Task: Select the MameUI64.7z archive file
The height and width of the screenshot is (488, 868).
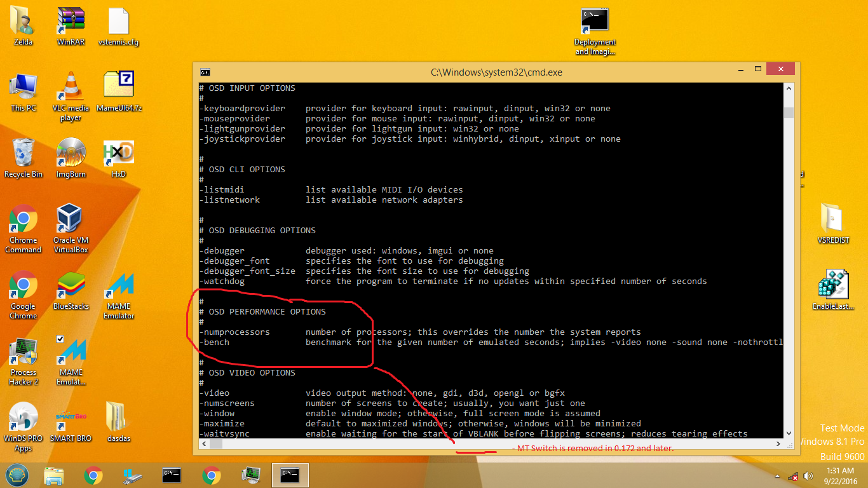Action: coord(119,88)
